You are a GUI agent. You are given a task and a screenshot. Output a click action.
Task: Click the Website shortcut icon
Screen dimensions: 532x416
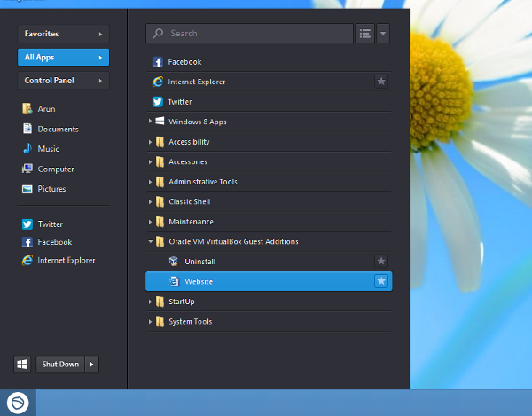pyautogui.click(x=174, y=281)
